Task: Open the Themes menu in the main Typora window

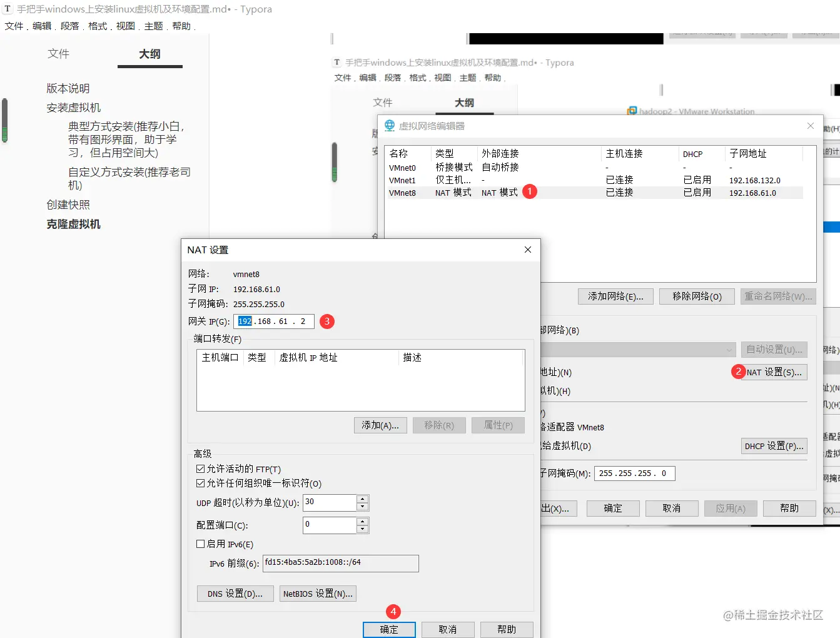Action: pos(153,26)
